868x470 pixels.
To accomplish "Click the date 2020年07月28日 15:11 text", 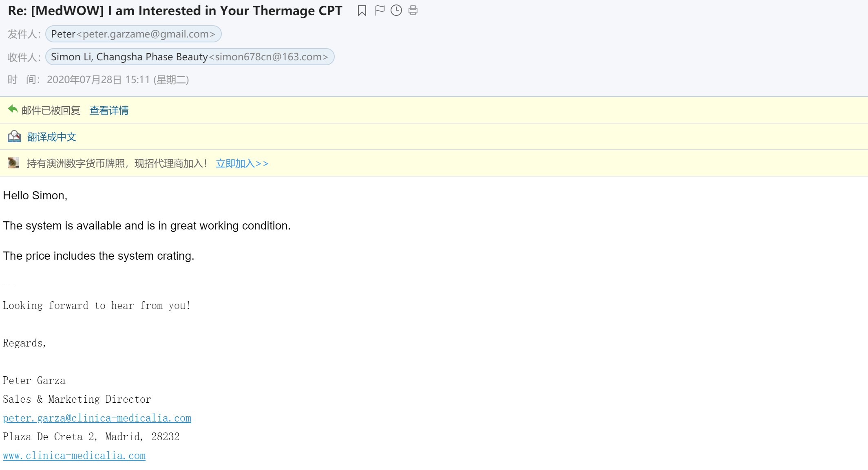I will [x=118, y=79].
